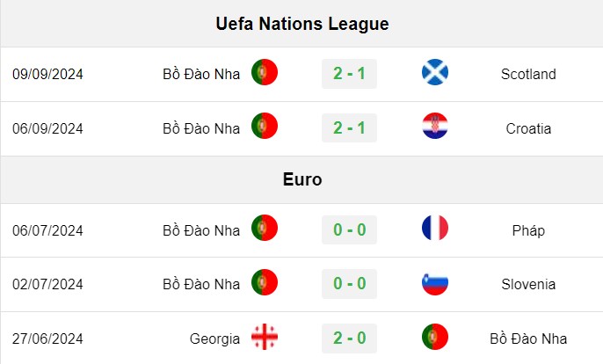Open the Georgia team name link
The height and width of the screenshot is (364, 603).
coord(214,339)
